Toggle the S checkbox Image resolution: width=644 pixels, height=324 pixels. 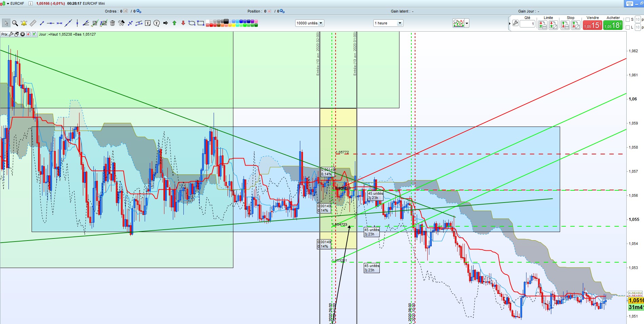(628, 20)
